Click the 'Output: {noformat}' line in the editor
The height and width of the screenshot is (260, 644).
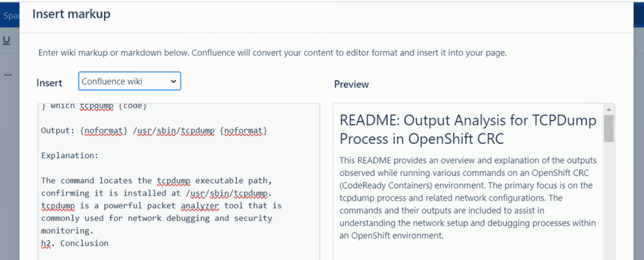coord(154,131)
